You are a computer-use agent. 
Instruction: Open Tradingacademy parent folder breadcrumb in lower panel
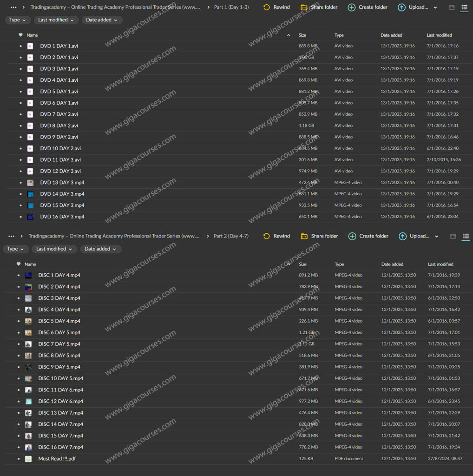coord(114,236)
